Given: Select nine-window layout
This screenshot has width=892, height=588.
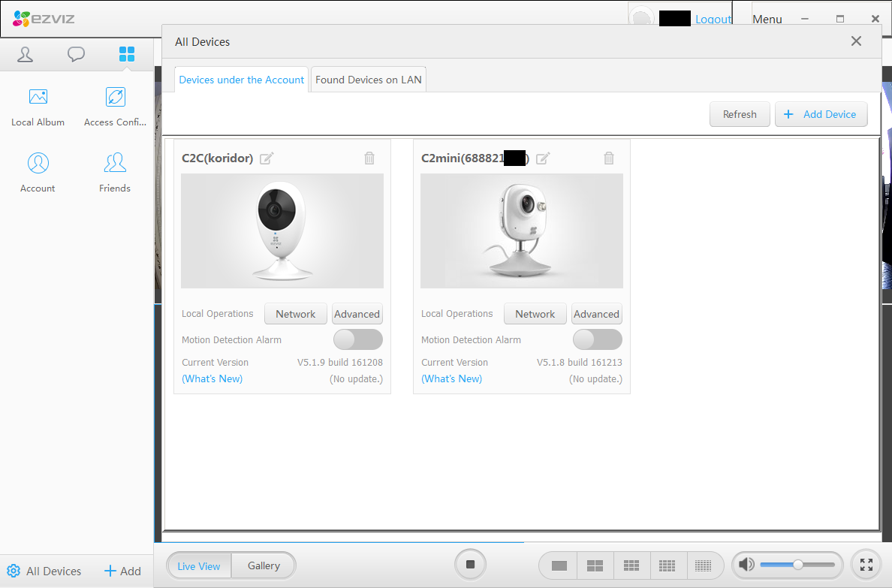Looking at the screenshot, I should [631, 565].
